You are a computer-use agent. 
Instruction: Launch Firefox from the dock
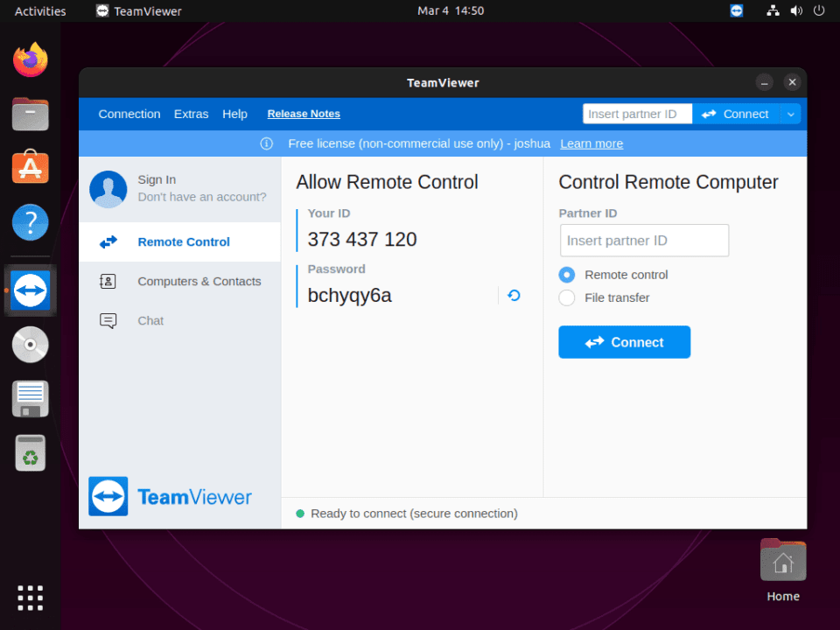coord(30,59)
